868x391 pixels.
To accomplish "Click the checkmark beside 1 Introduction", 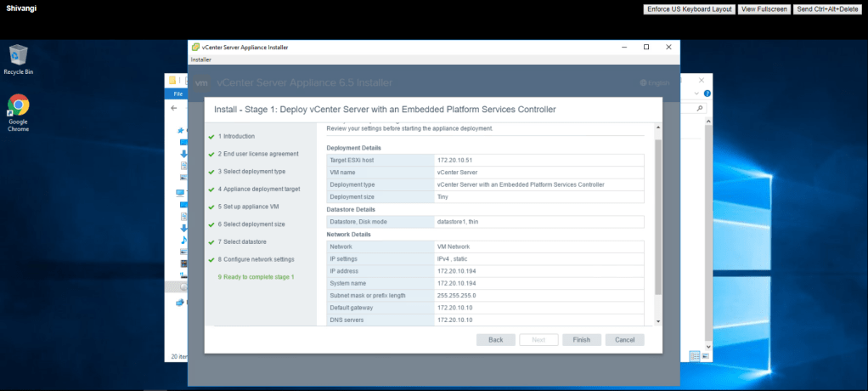I will pos(211,136).
